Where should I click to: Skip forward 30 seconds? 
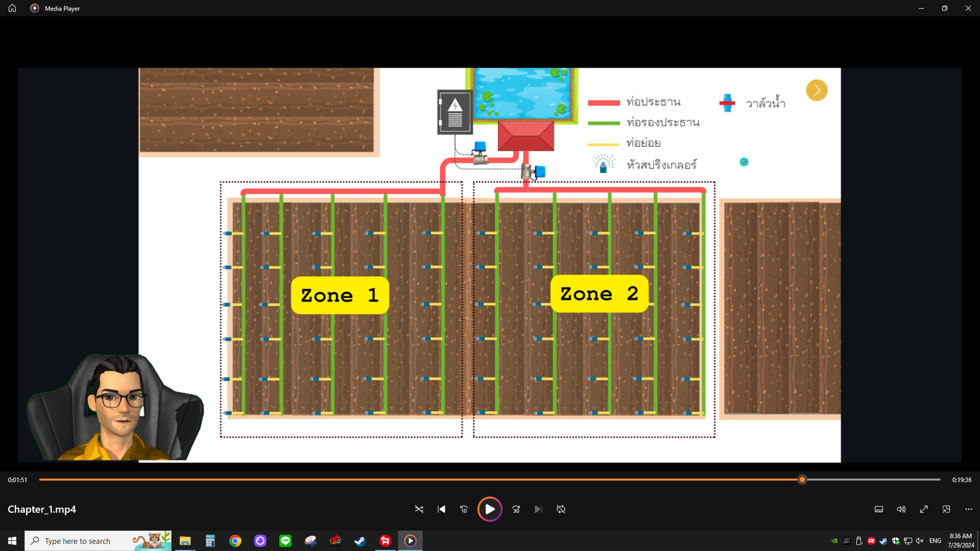point(516,510)
